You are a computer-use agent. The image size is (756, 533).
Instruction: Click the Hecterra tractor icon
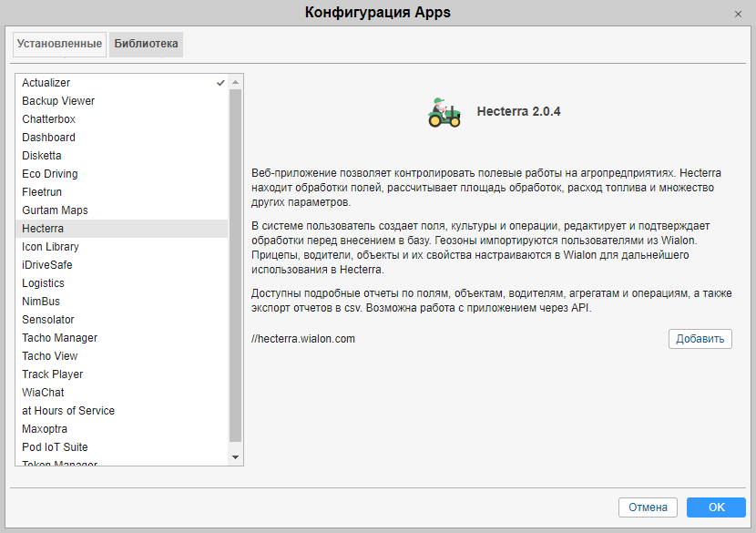pyautogui.click(x=444, y=112)
